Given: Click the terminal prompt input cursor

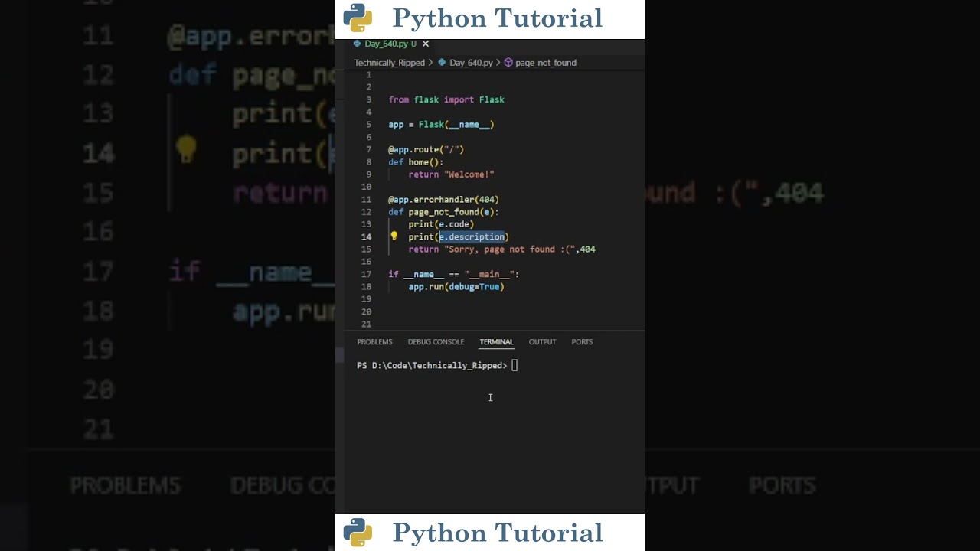Looking at the screenshot, I should pos(514,366).
